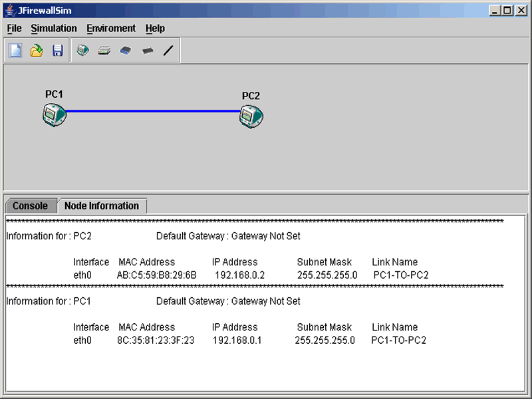Choose the dark gray hub device tool
The image size is (532, 399).
coord(147,51)
